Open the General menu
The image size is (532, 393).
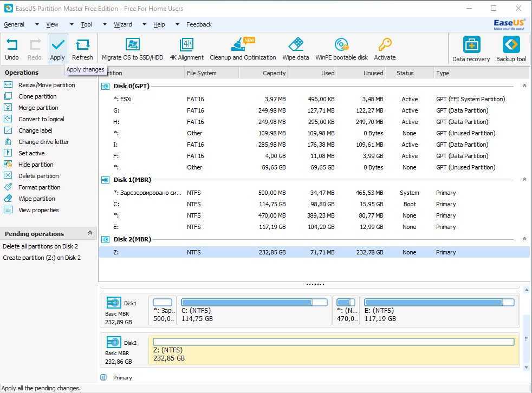14,24
